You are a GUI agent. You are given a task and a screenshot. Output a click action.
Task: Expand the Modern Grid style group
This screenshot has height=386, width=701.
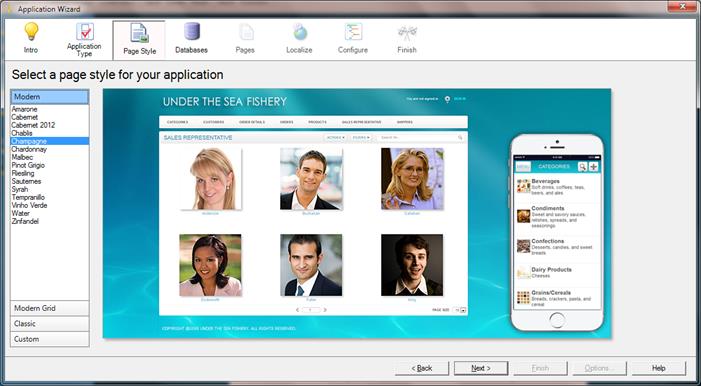[x=50, y=308]
